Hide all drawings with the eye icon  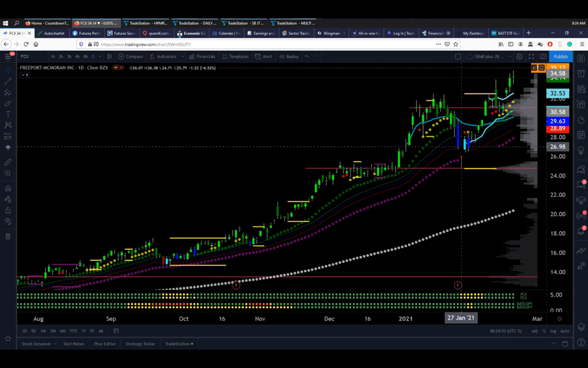point(8,221)
